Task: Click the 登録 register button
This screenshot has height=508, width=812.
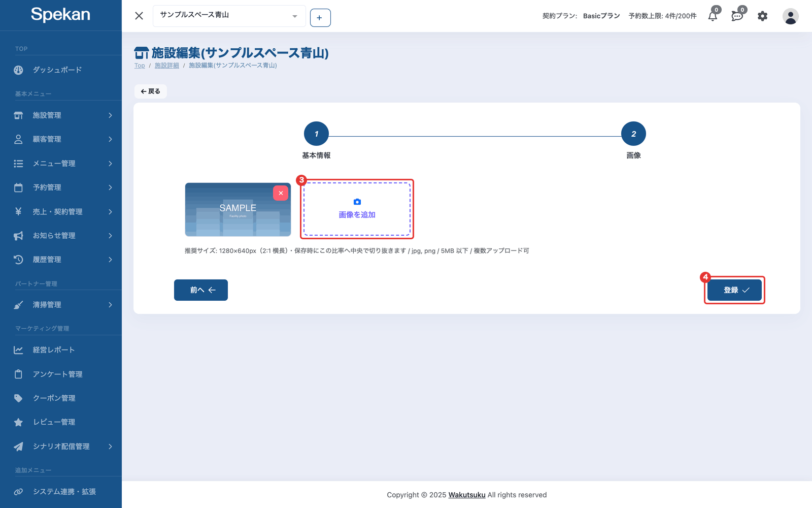Action: [735, 290]
